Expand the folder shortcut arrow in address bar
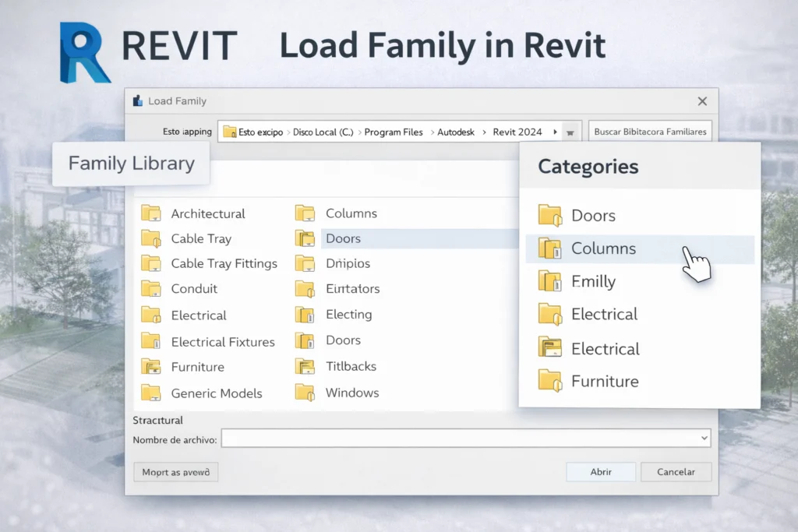 tap(570, 132)
